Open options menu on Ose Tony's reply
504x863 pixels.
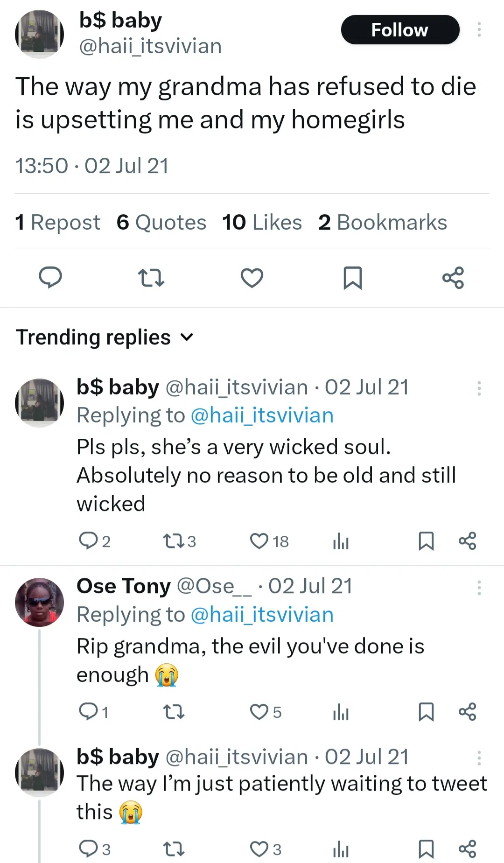tap(479, 587)
